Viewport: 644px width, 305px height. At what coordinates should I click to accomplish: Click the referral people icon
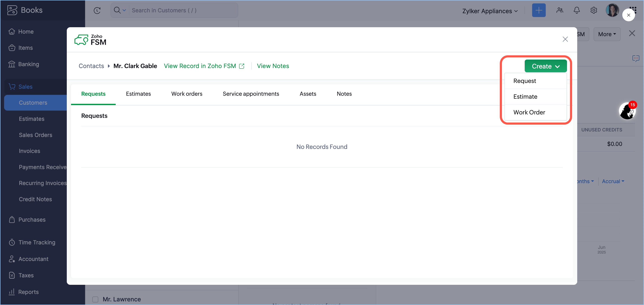click(560, 10)
